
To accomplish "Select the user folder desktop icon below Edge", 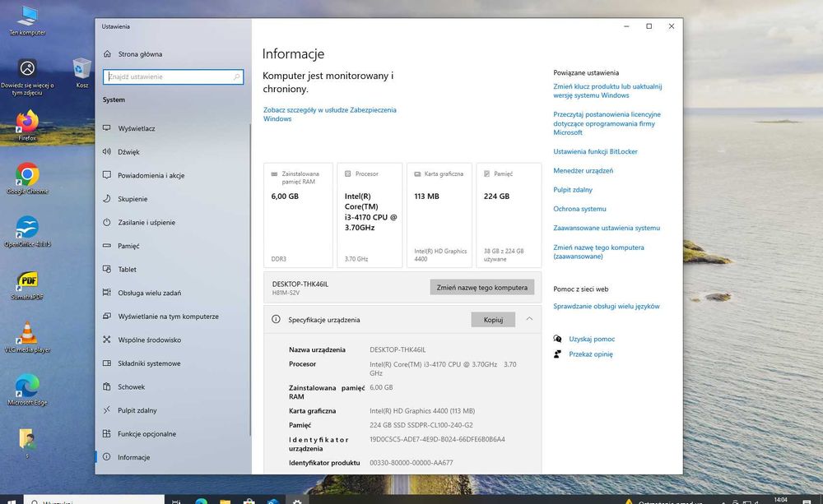I will coord(27,442).
